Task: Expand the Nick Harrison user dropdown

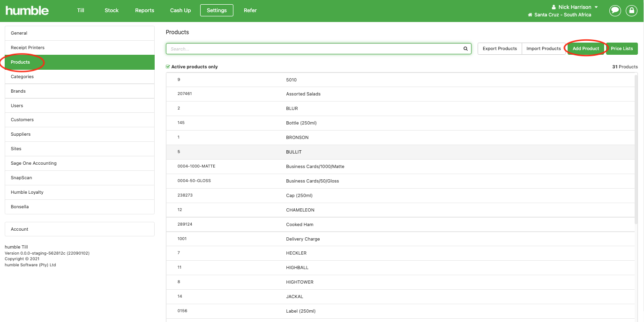Action: (596, 7)
